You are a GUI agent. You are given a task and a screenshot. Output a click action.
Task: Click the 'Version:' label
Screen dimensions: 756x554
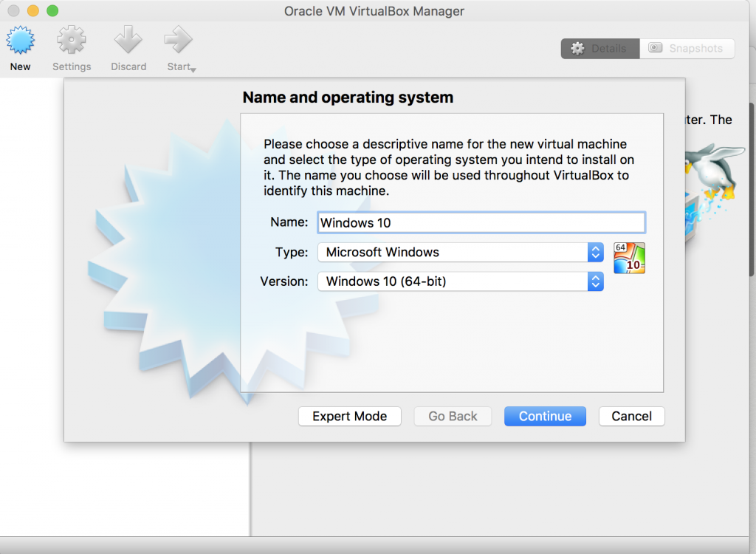click(284, 281)
